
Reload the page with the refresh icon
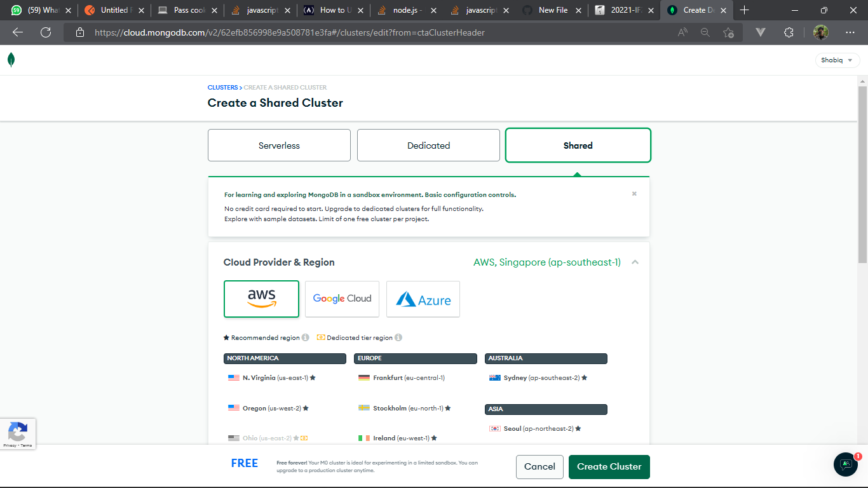pos(45,32)
